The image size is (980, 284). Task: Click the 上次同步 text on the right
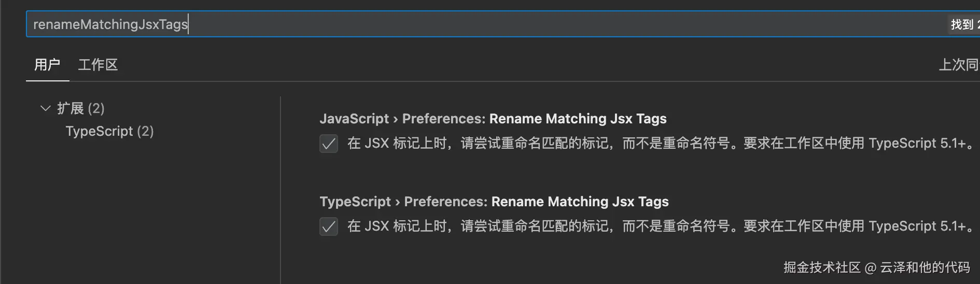[x=958, y=65]
